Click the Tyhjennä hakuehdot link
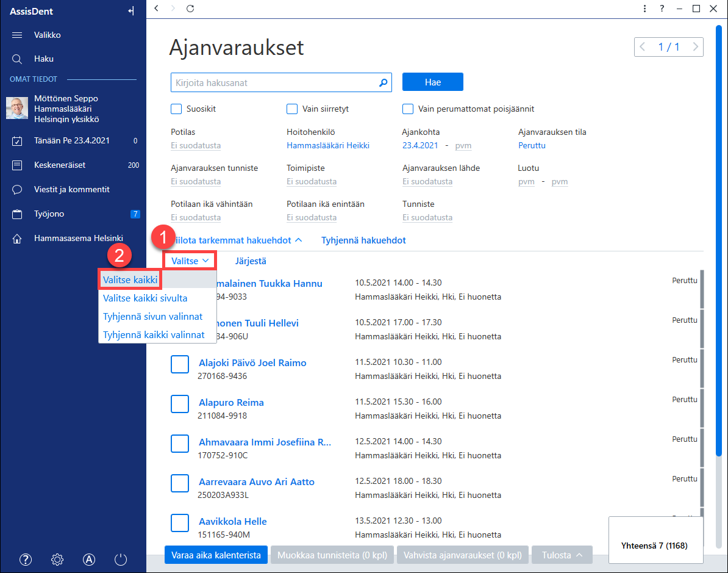 click(363, 240)
